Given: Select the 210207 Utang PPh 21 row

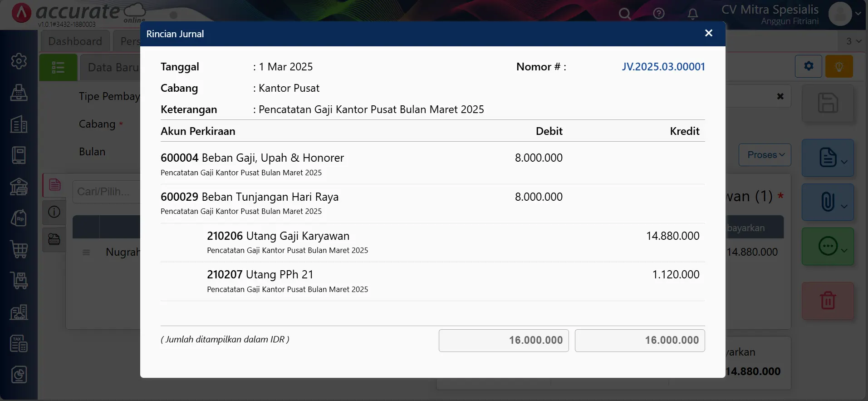Looking at the screenshot, I should point(432,282).
